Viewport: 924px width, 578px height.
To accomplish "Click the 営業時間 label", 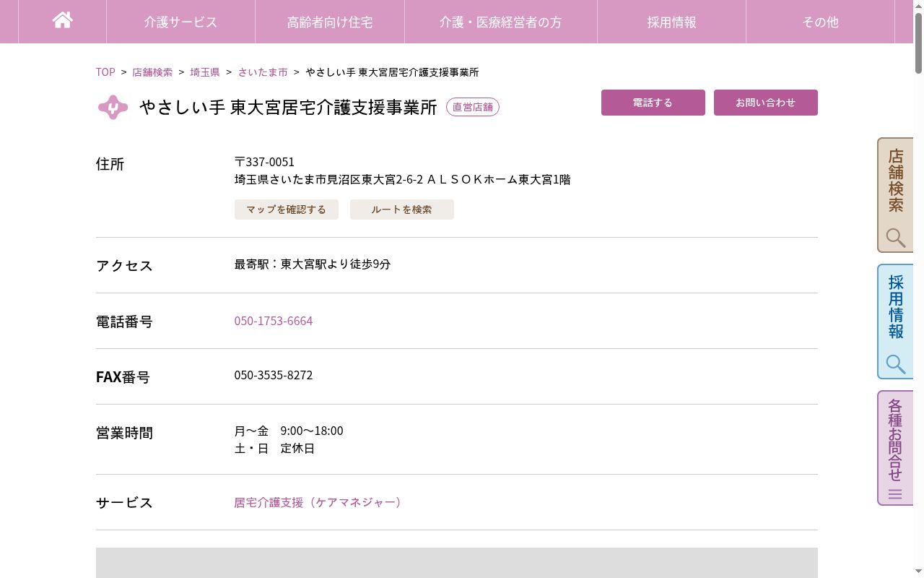I will 124,433.
